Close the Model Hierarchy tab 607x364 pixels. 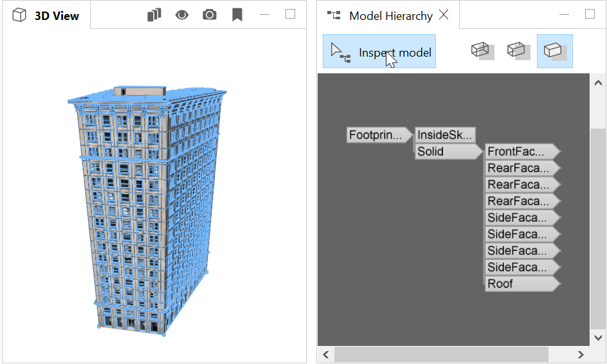tap(444, 15)
